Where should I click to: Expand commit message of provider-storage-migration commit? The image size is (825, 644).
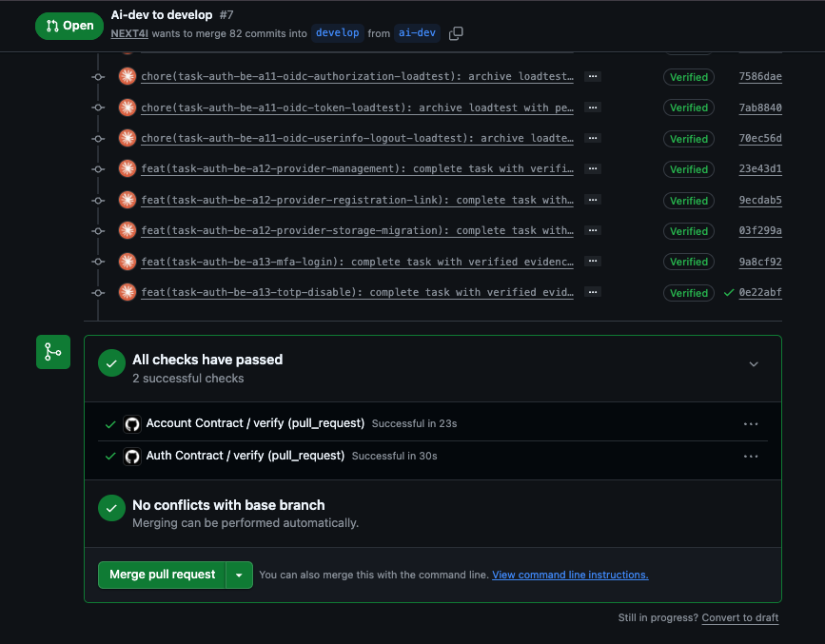tap(593, 230)
